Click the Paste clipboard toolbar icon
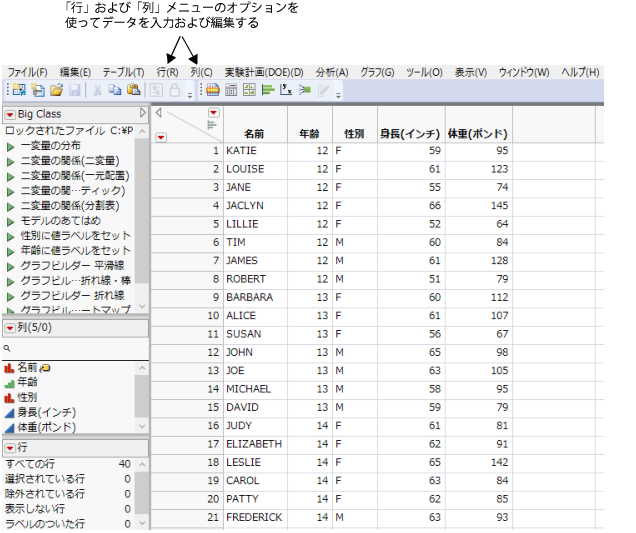This screenshot has width=636, height=533. click(131, 90)
